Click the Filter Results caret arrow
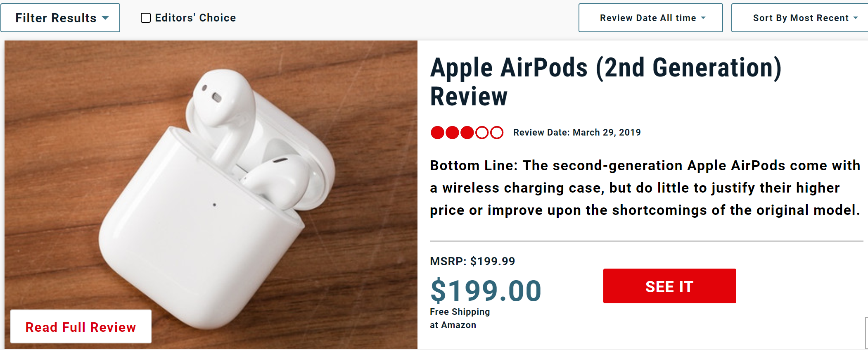The image size is (868, 350). pos(105,18)
